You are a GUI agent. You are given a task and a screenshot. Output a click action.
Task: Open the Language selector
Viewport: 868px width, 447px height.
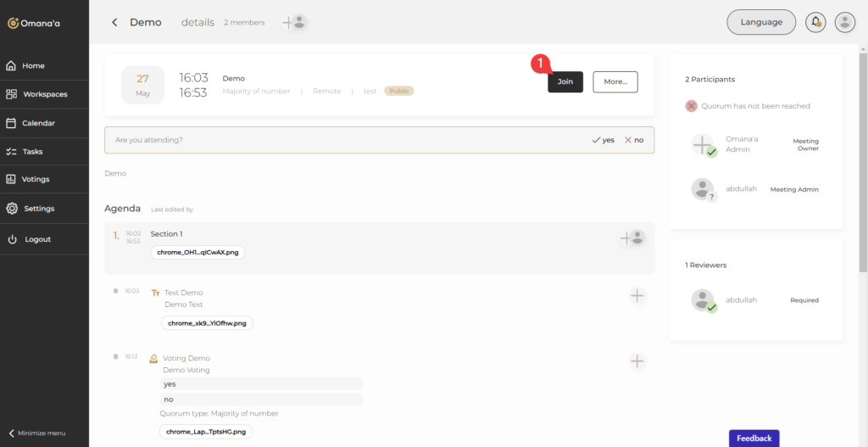[x=761, y=22]
